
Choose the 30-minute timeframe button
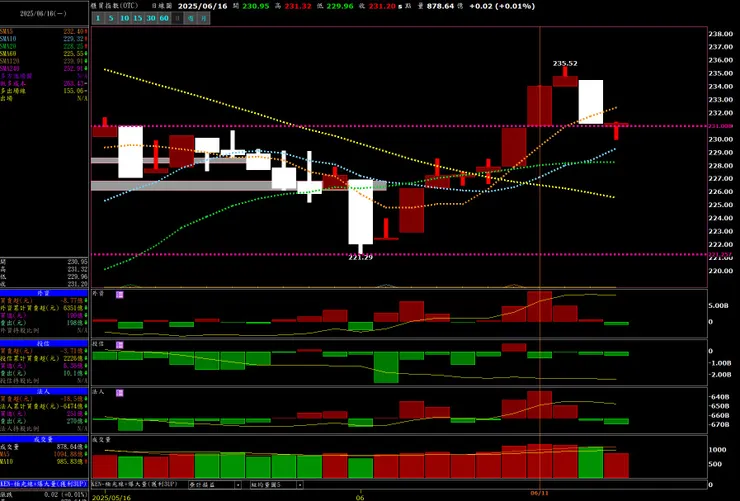[x=151, y=18]
